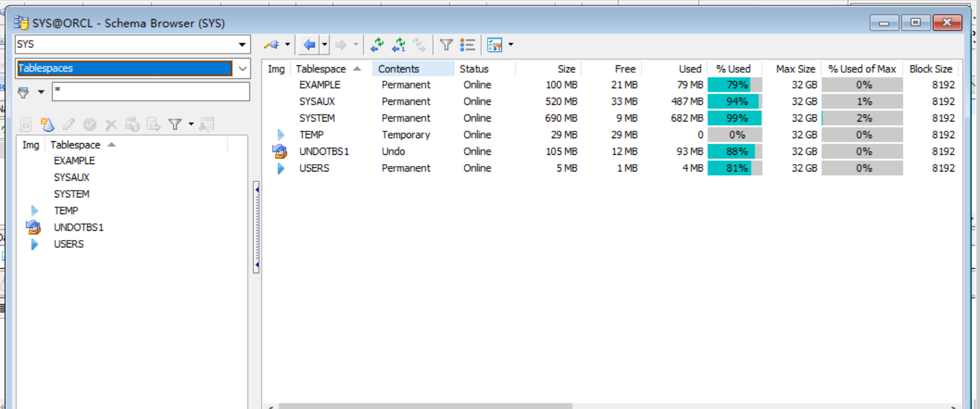Open the back-history dropdown arrow

pyautogui.click(x=324, y=44)
